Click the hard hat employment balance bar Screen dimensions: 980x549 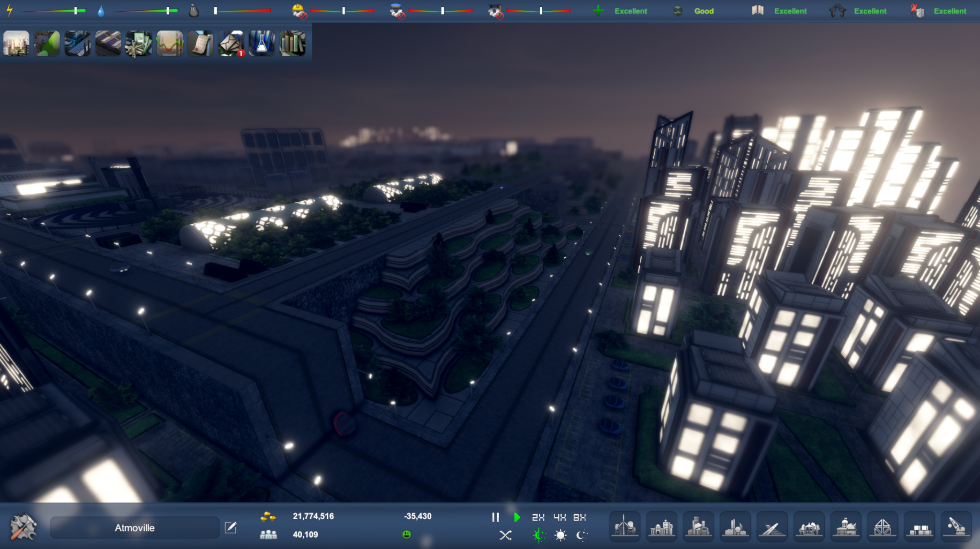click(342, 11)
